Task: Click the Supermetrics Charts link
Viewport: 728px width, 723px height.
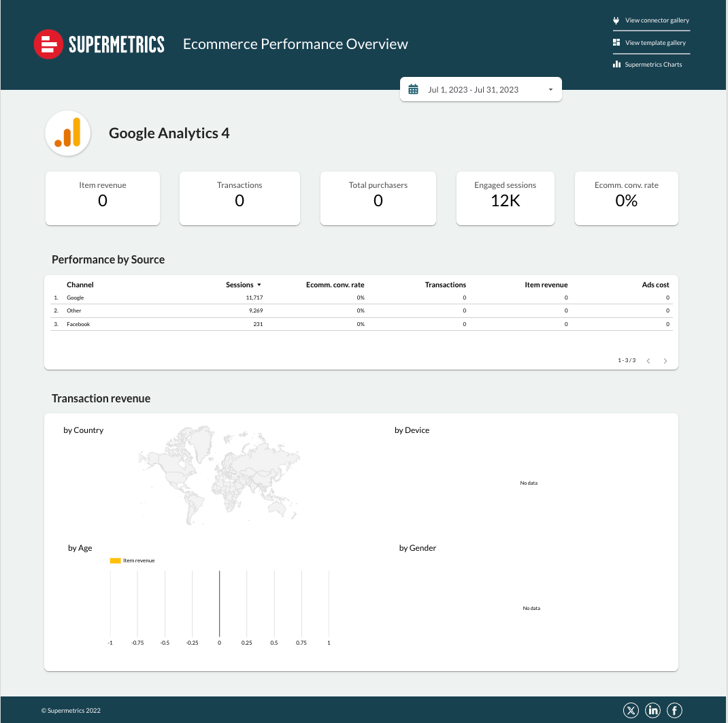Action: click(x=655, y=64)
